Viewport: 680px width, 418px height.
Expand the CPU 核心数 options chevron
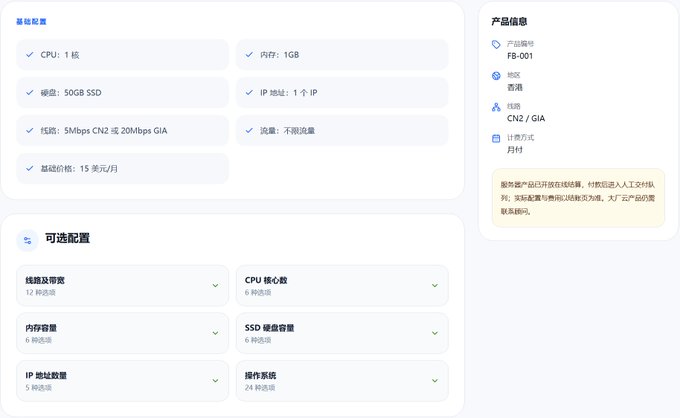[435, 286]
